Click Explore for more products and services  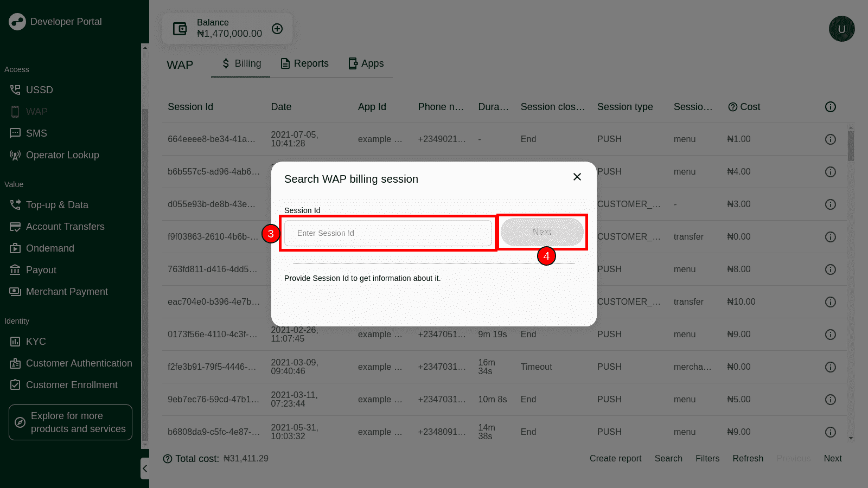coord(71,422)
